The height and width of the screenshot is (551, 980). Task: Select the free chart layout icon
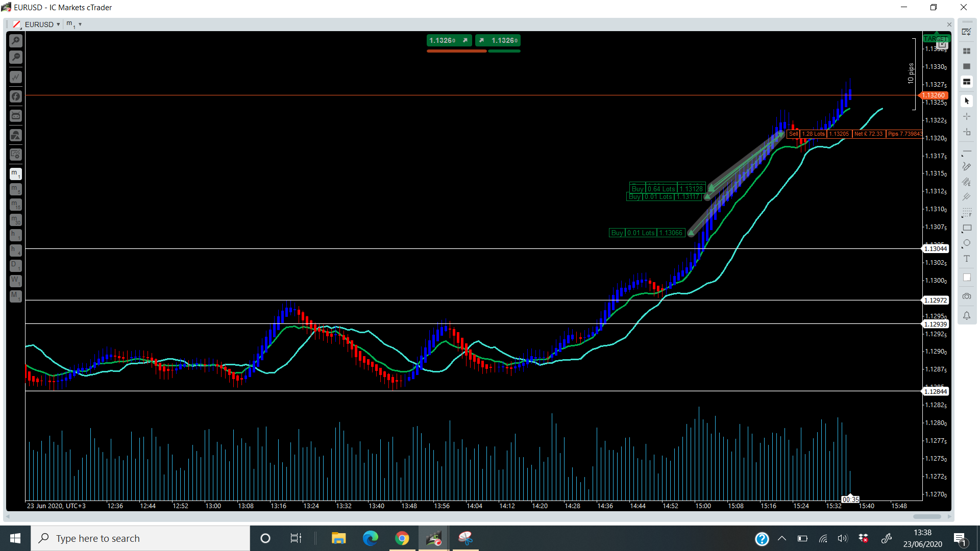coord(967,82)
